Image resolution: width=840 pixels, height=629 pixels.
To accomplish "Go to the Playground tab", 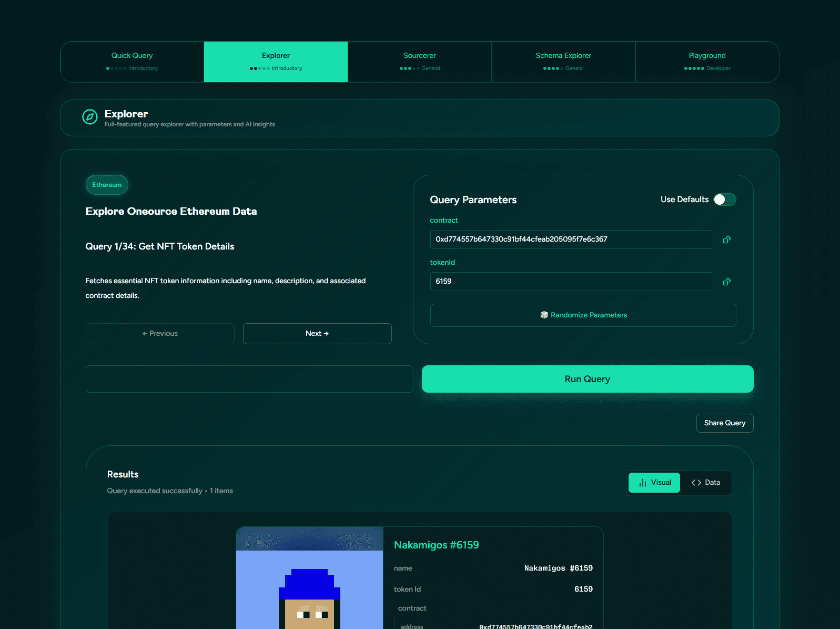I will pos(707,62).
